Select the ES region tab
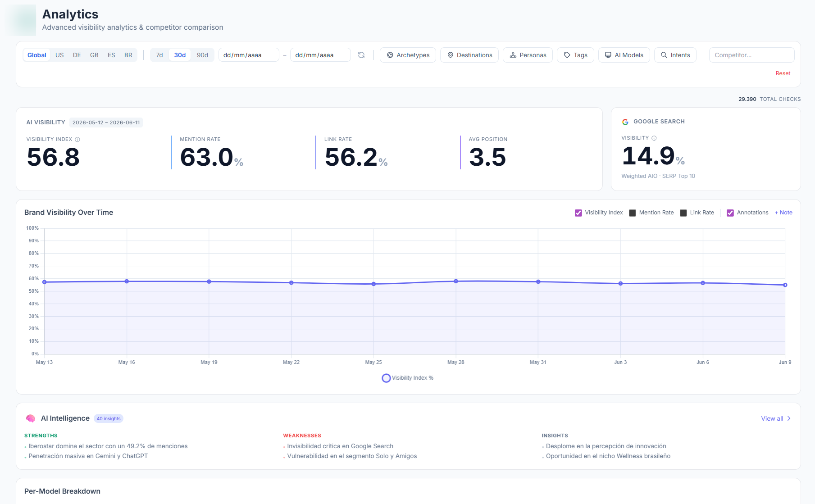Image resolution: width=815 pixels, height=504 pixels. (111, 55)
